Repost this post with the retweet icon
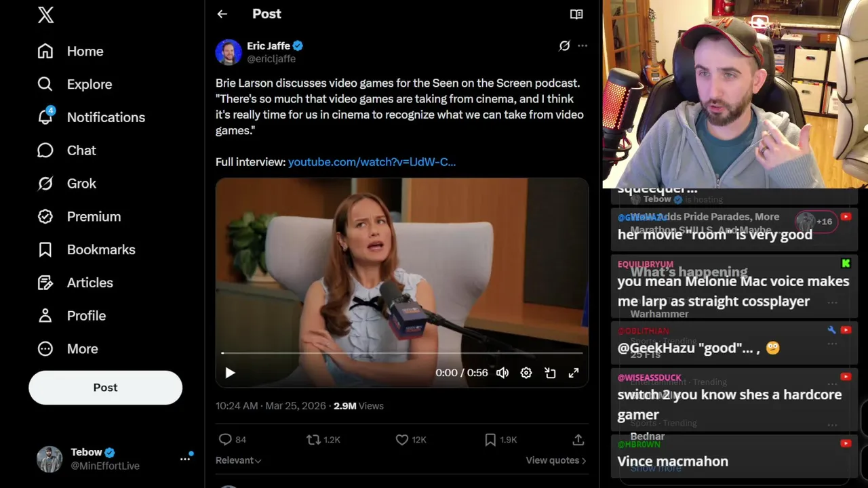This screenshot has height=488, width=868. click(x=313, y=440)
